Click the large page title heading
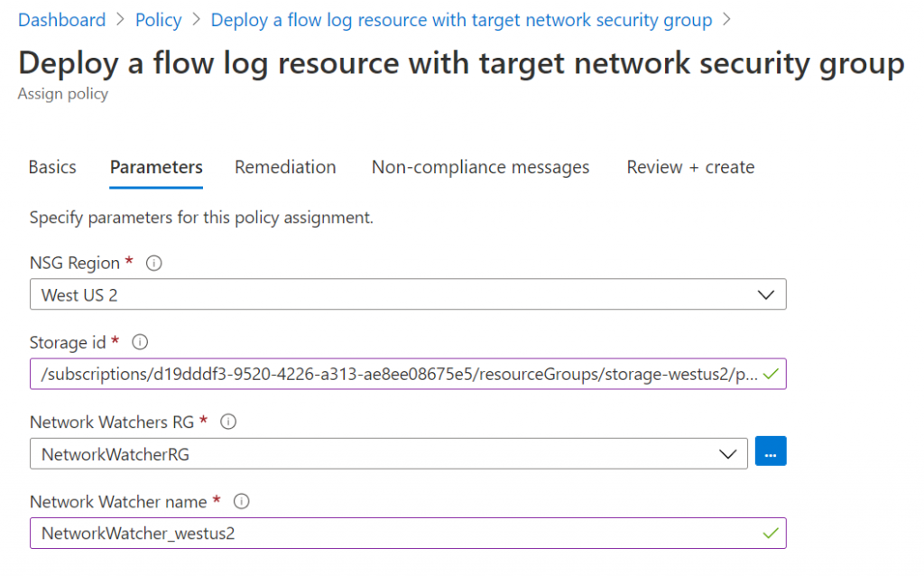 pyautogui.click(x=460, y=63)
